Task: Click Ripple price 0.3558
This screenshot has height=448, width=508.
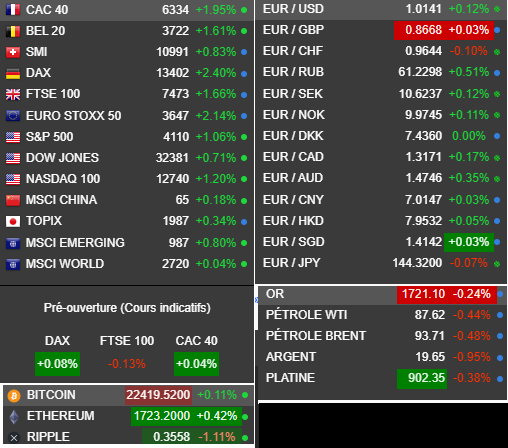Action: click(x=171, y=437)
